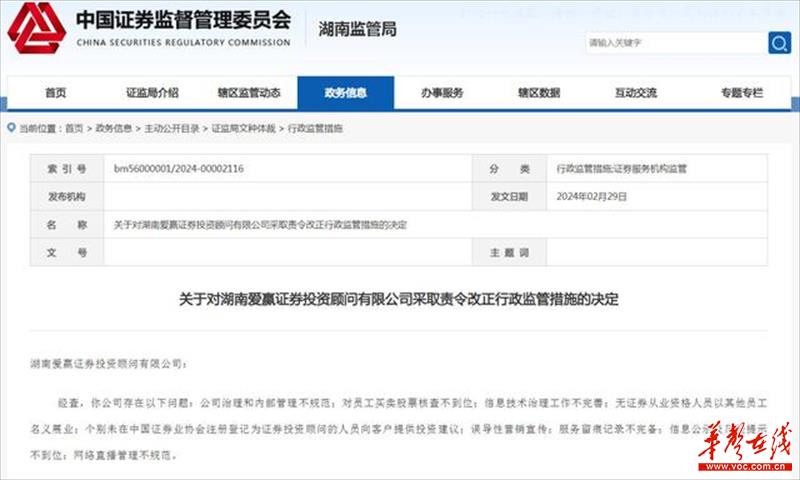
Task: Open the 辖区监管动态 navigation tab
Action: click(249, 93)
